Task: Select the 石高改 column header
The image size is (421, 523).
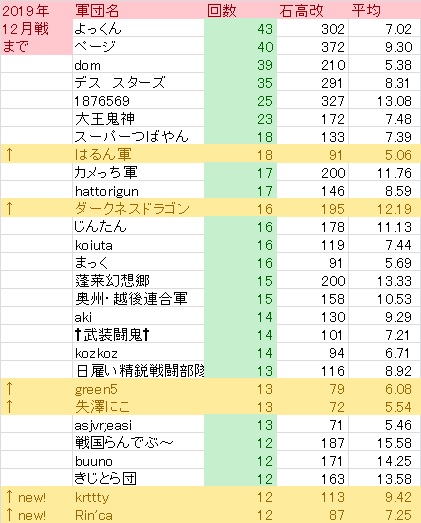Action: point(301,11)
